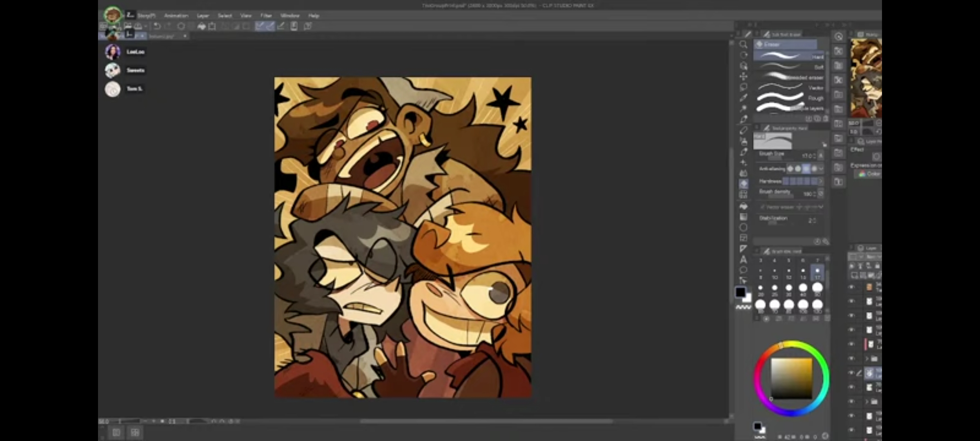Select the active Eraser tool in toolbox
Viewport: 980px width, 441px height.
(x=743, y=184)
